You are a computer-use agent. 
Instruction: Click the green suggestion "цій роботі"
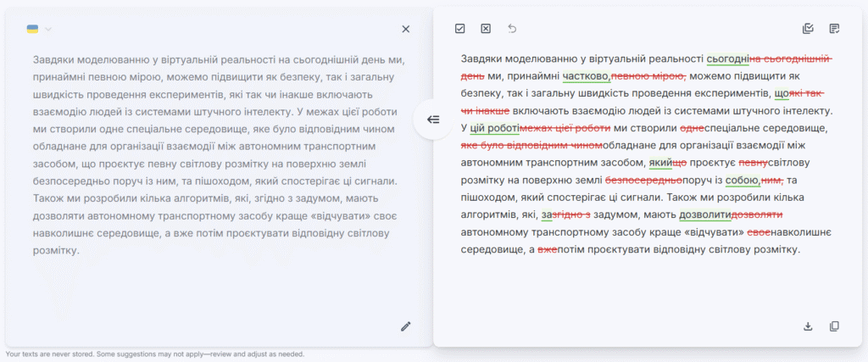point(494,128)
